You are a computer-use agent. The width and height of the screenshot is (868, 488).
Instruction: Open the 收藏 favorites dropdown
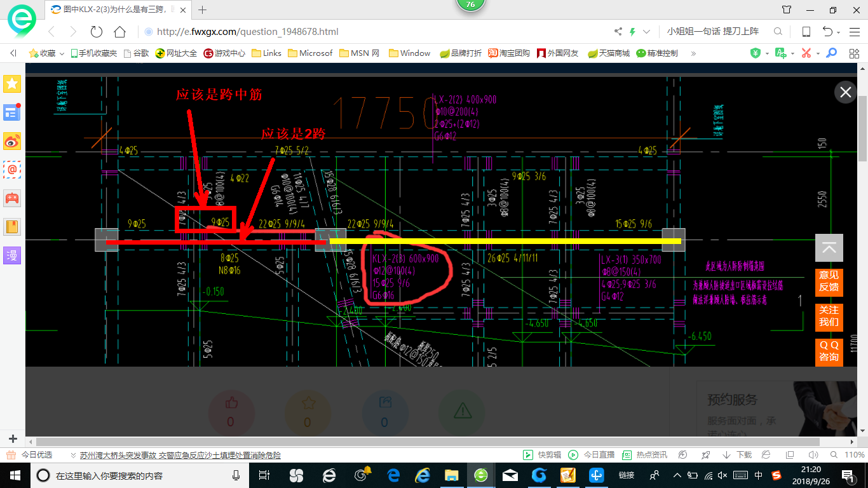46,53
